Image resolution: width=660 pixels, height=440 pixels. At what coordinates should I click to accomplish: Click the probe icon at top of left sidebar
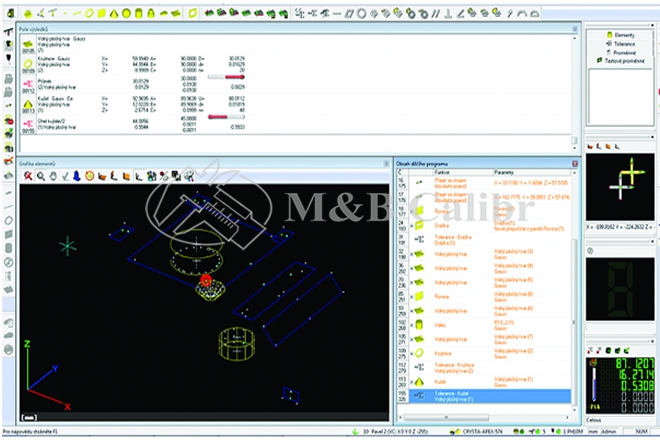7,32
